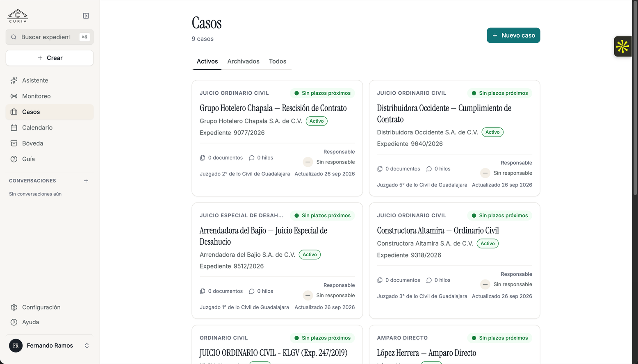Focus the Buscar expediente search field
The height and width of the screenshot is (364, 638).
click(50, 37)
